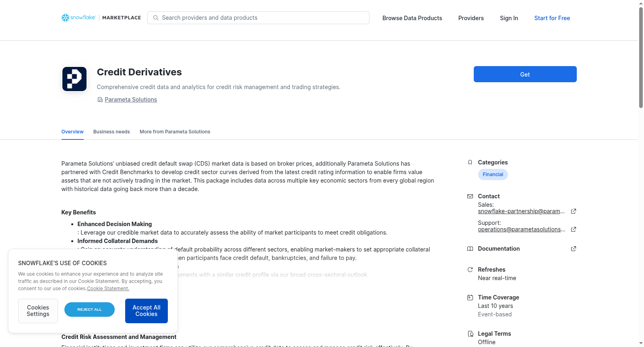644x347 pixels.
Task: Click the Time Coverage calendar icon
Action: 470,297
